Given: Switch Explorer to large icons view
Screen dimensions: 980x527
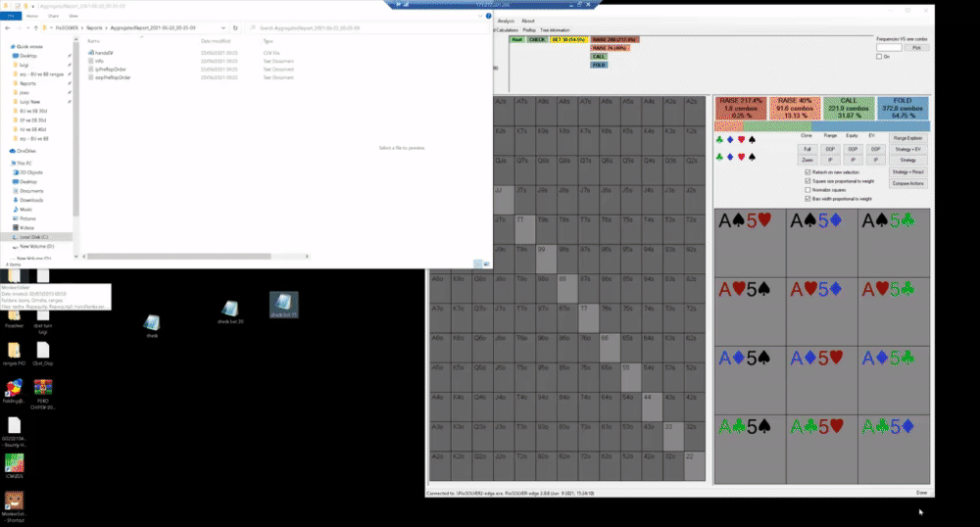Looking at the screenshot, I should 486,264.
